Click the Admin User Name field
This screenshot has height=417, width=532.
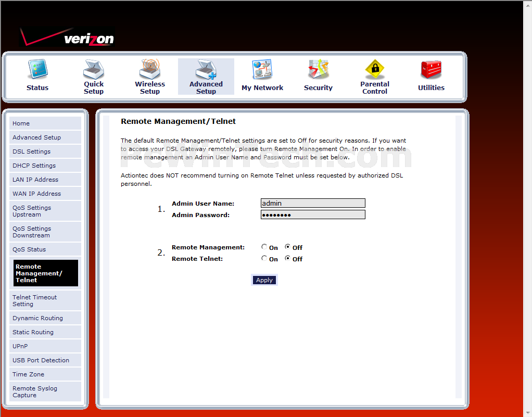pos(313,203)
